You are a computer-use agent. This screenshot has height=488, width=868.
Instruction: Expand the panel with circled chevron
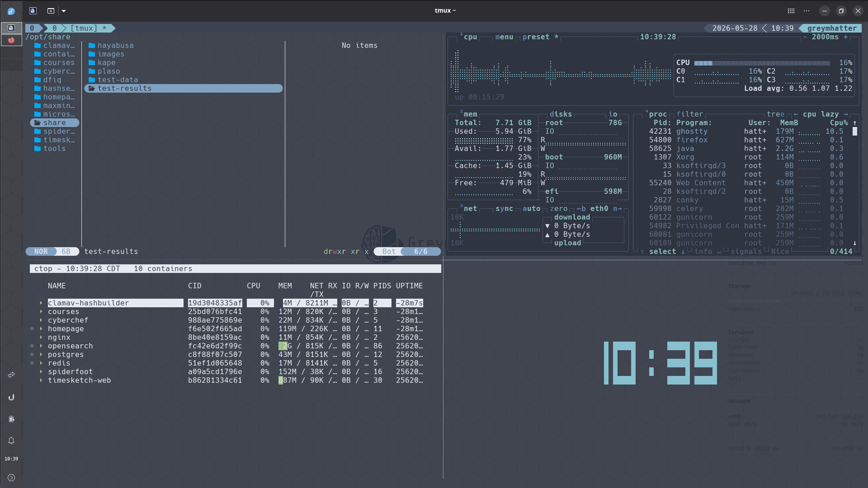(x=11, y=478)
